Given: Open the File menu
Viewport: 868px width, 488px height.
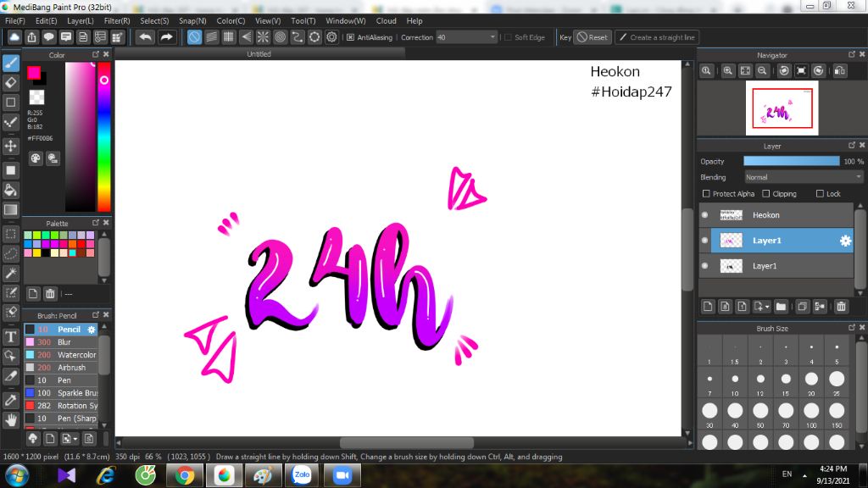Looking at the screenshot, I should tap(15, 20).
